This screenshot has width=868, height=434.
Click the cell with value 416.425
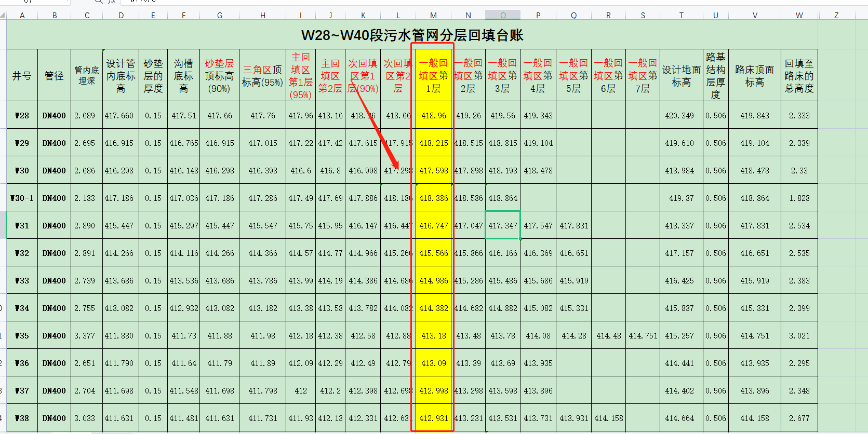click(681, 280)
